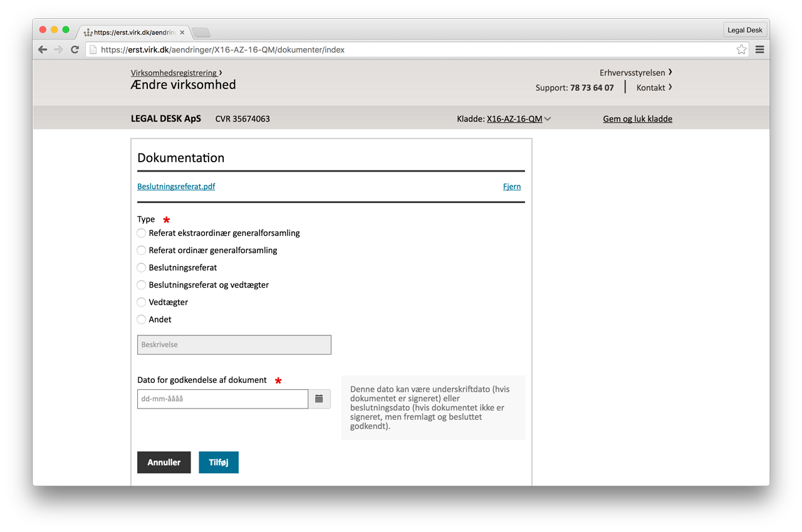Click the yellow minimize window button

55,29
